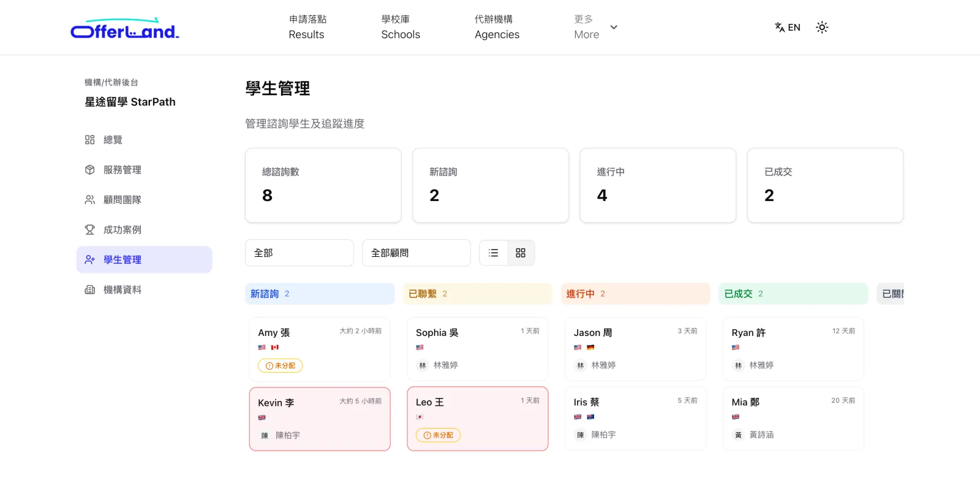The width and height of the screenshot is (980, 477).
Task: Open Ryan 許 student card
Action: tap(793, 349)
